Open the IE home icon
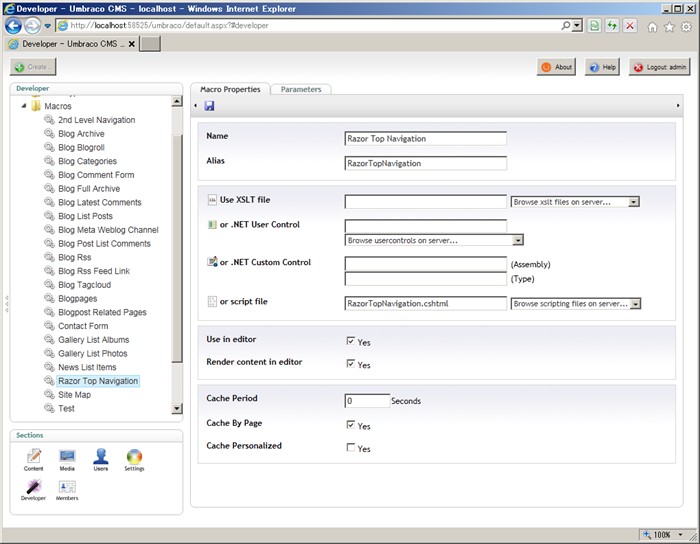This screenshot has height=544, width=700. (652, 27)
